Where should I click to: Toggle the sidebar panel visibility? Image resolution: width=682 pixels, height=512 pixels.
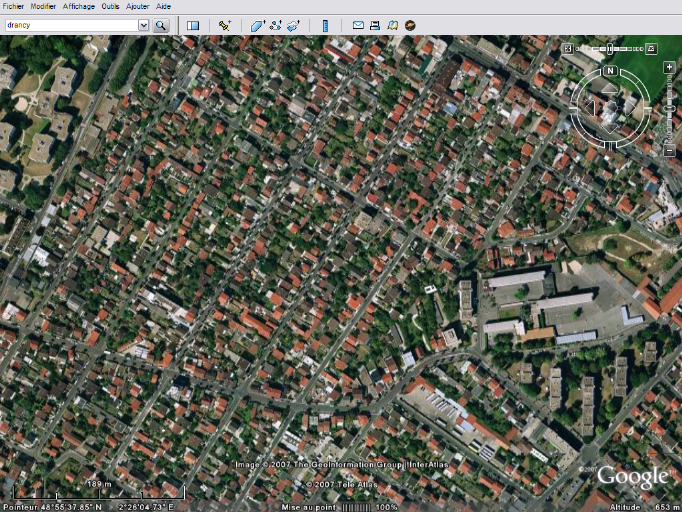(193, 25)
